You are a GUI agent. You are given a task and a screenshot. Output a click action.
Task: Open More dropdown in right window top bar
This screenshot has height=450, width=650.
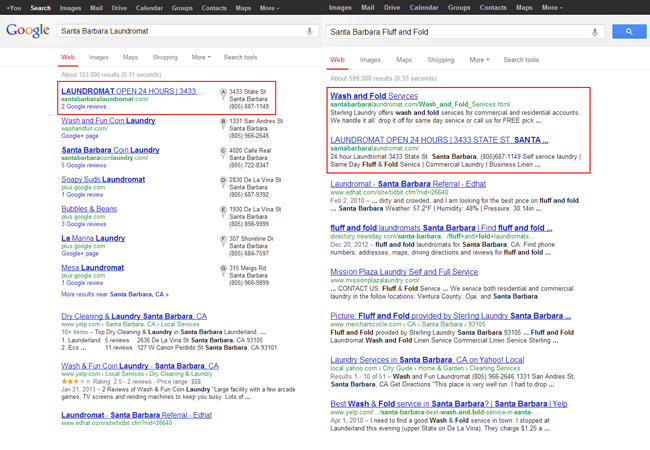point(552,7)
